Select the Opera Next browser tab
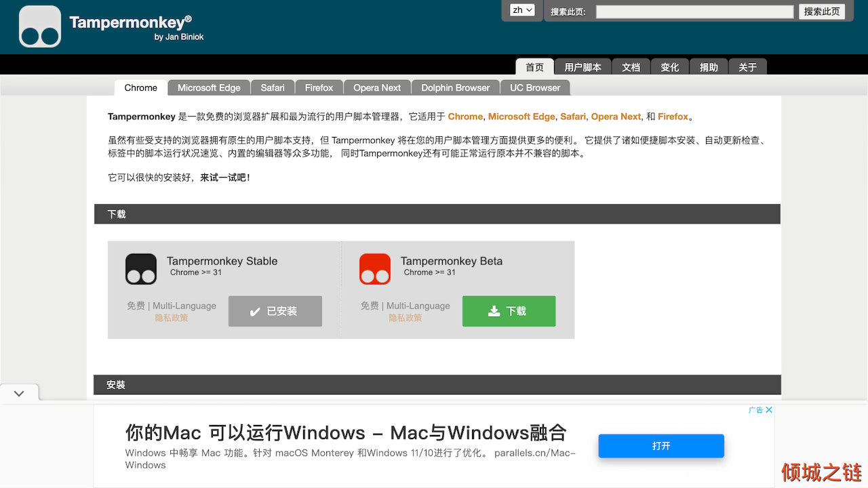Viewport: 868px width, 488px height. [377, 87]
